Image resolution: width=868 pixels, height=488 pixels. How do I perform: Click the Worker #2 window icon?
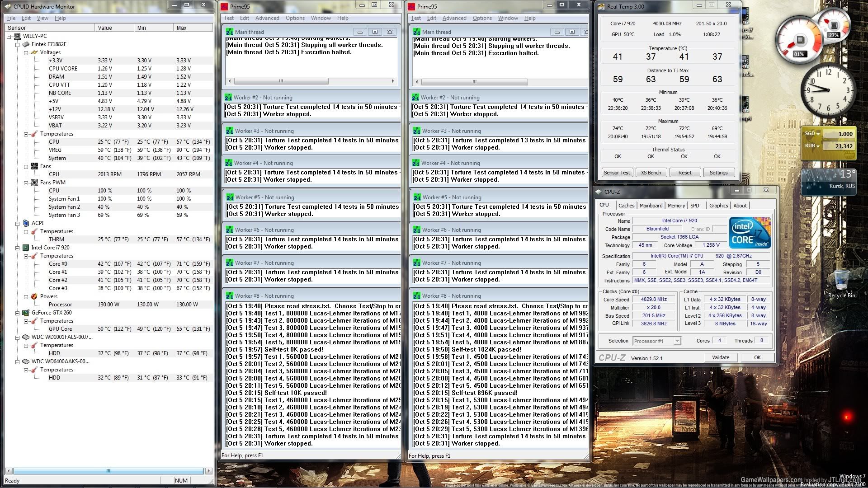[x=228, y=98]
